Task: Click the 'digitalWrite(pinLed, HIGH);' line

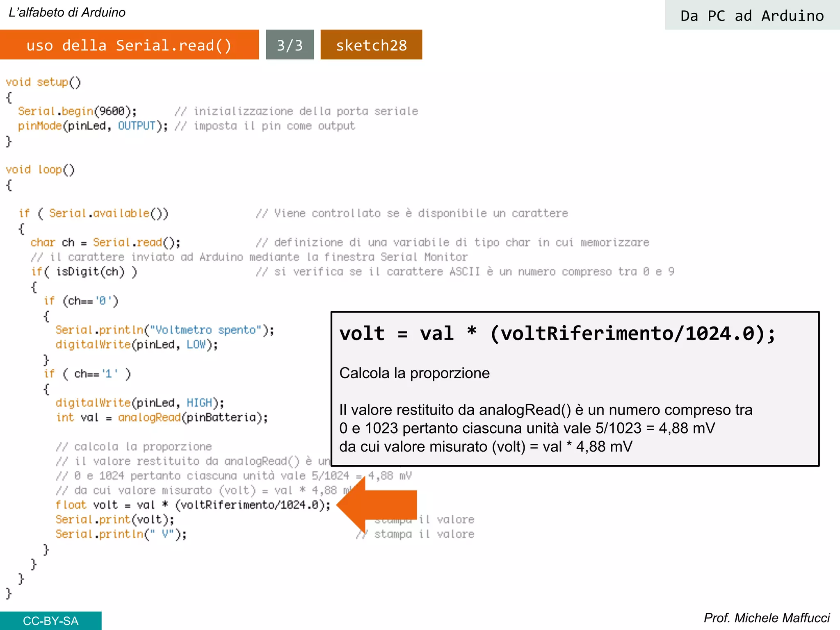Action: coord(139,403)
